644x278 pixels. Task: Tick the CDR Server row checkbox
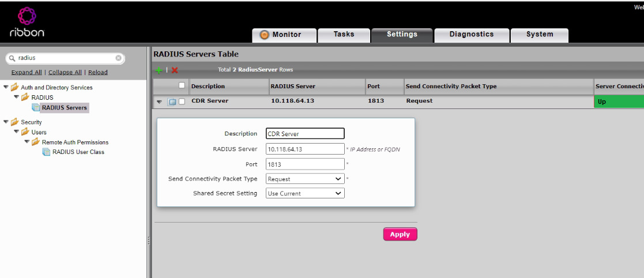point(182,102)
